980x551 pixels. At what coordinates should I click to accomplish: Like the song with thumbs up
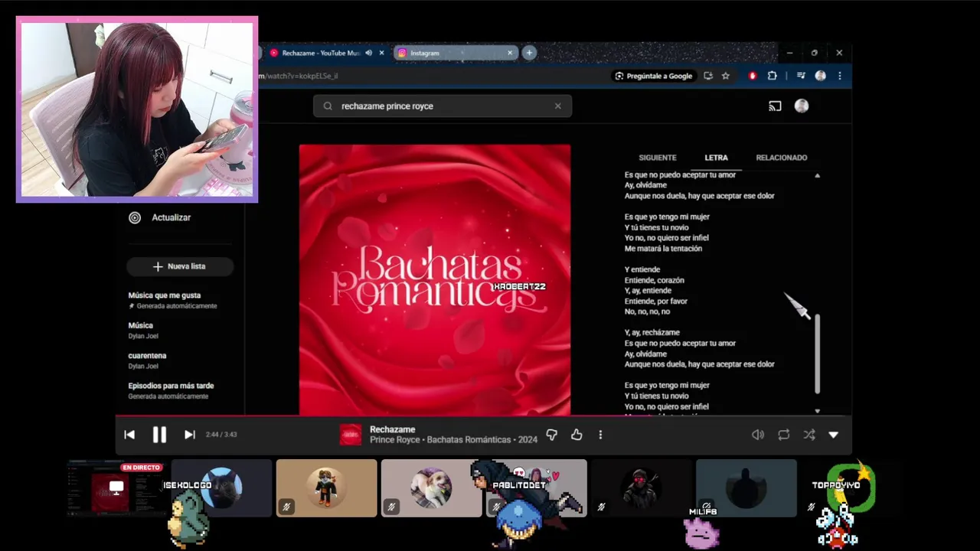click(x=577, y=435)
